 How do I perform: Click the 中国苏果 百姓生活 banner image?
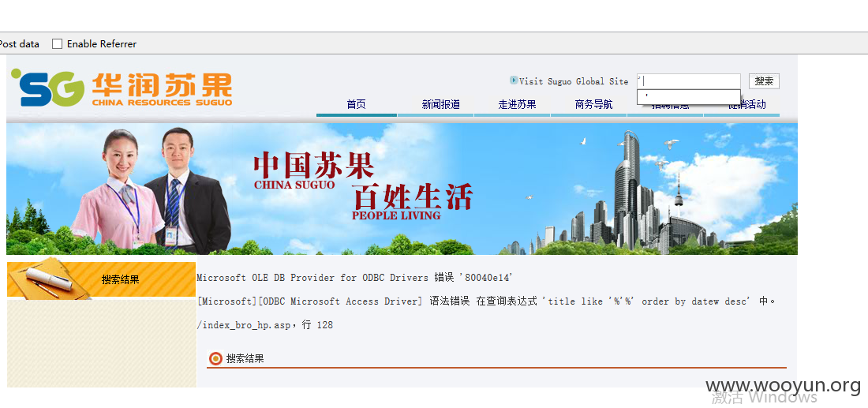(x=402, y=189)
